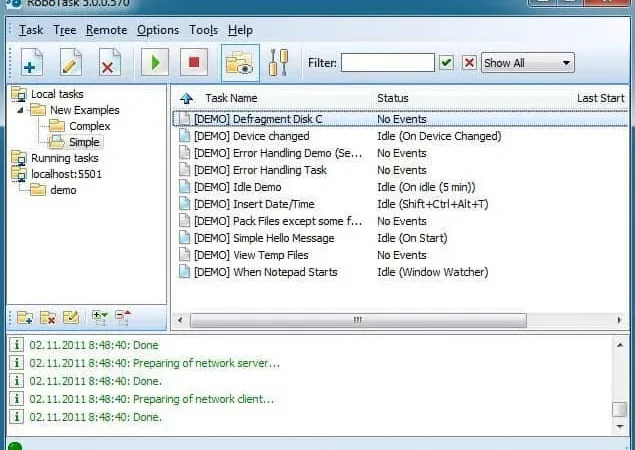This screenshot has width=635, height=450.
Task: Click the sort arrow beside Task Name
Action: (x=186, y=98)
